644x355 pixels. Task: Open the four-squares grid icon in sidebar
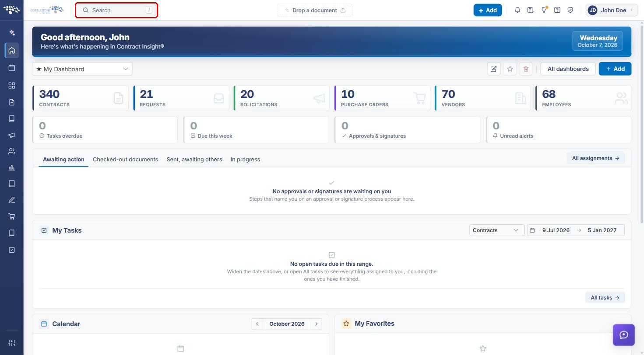[12, 85]
